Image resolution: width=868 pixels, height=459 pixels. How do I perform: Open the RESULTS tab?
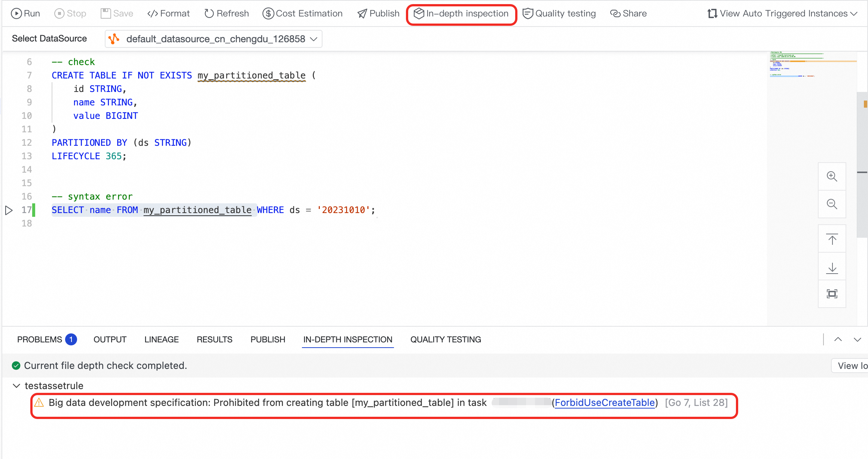tap(215, 340)
